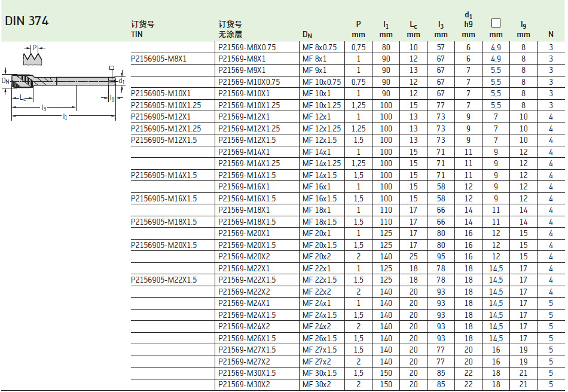Click the MF 8x1 thread size cell

point(314,59)
